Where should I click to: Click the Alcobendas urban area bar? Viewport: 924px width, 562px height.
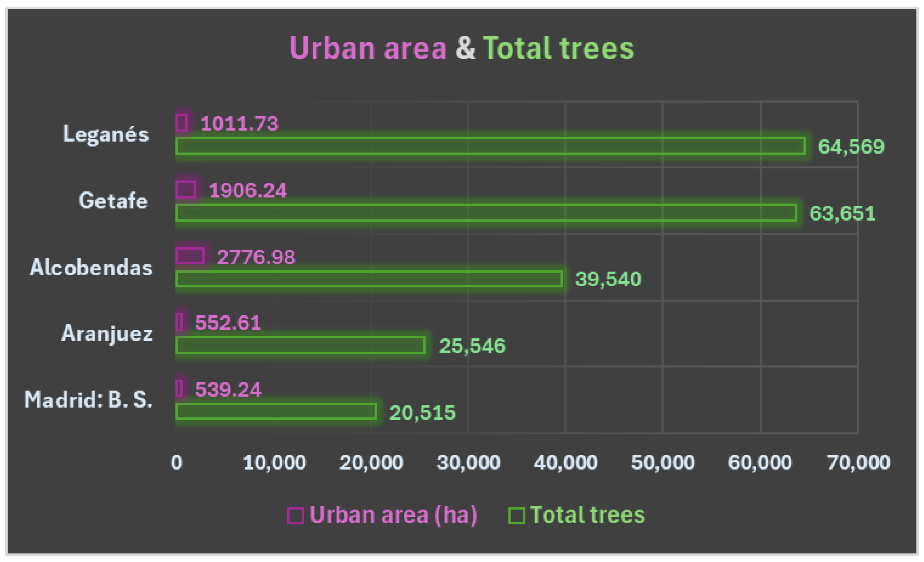[190, 256]
